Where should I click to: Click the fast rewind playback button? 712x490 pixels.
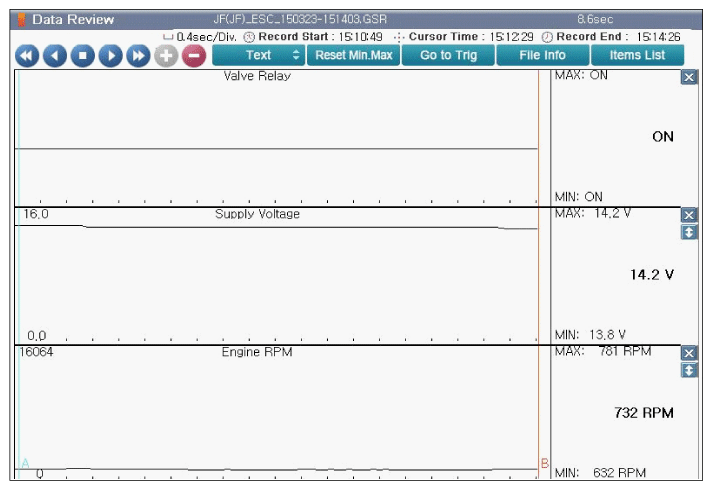point(27,56)
